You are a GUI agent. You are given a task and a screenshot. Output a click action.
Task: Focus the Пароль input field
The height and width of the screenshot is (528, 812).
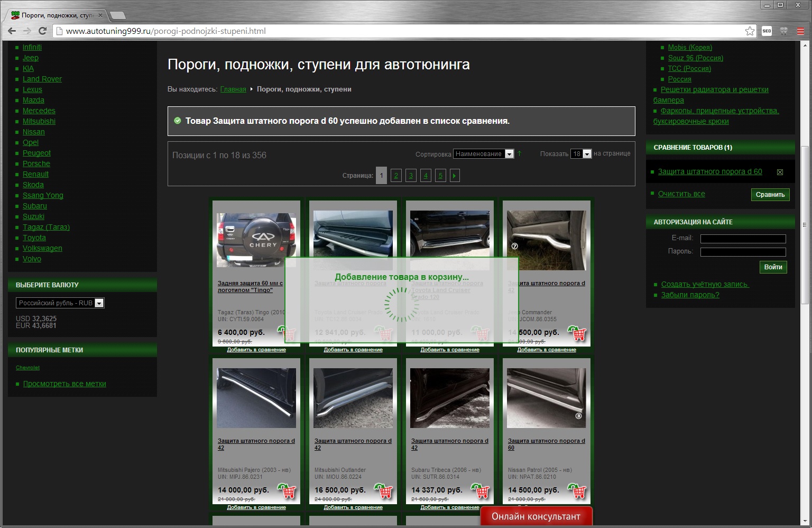[x=743, y=252]
